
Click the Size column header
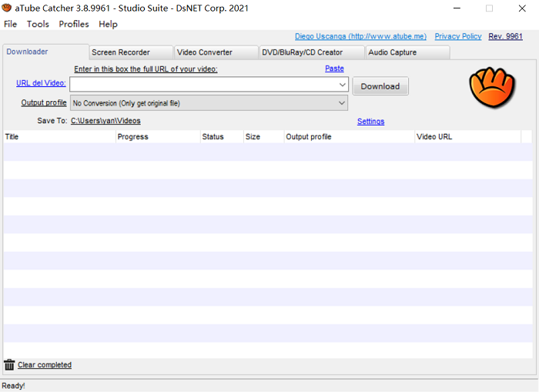pyautogui.click(x=264, y=136)
